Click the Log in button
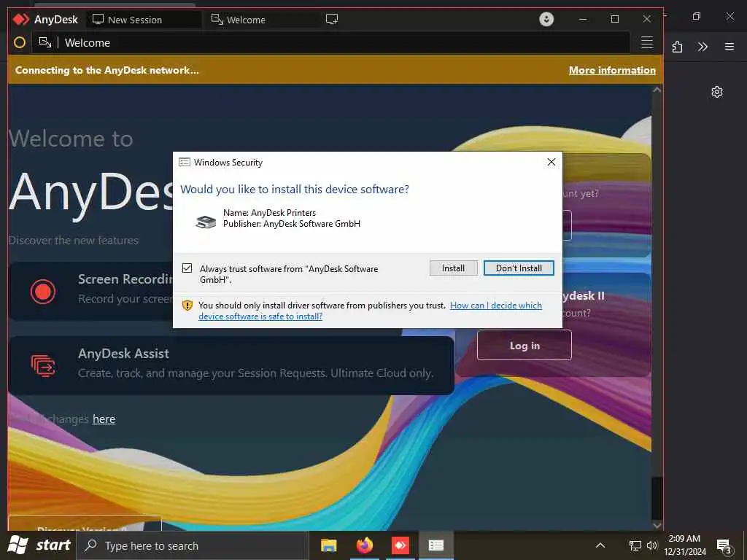 point(524,346)
